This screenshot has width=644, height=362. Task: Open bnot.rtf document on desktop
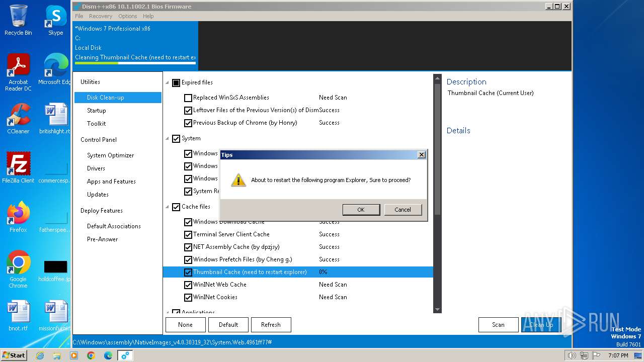click(x=18, y=315)
